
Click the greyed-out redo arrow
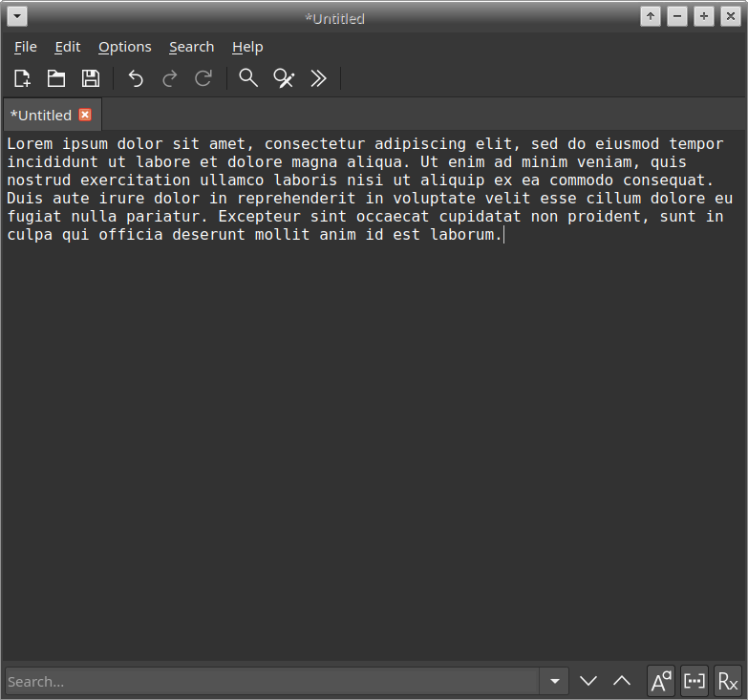[170, 78]
